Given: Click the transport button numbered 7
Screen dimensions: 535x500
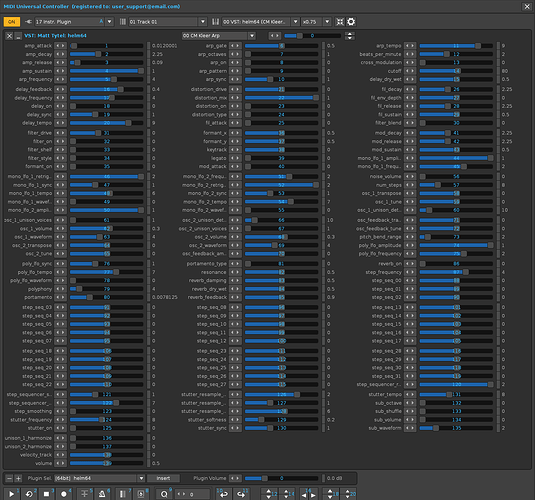Looking at the screenshot, I should [x=123, y=494].
